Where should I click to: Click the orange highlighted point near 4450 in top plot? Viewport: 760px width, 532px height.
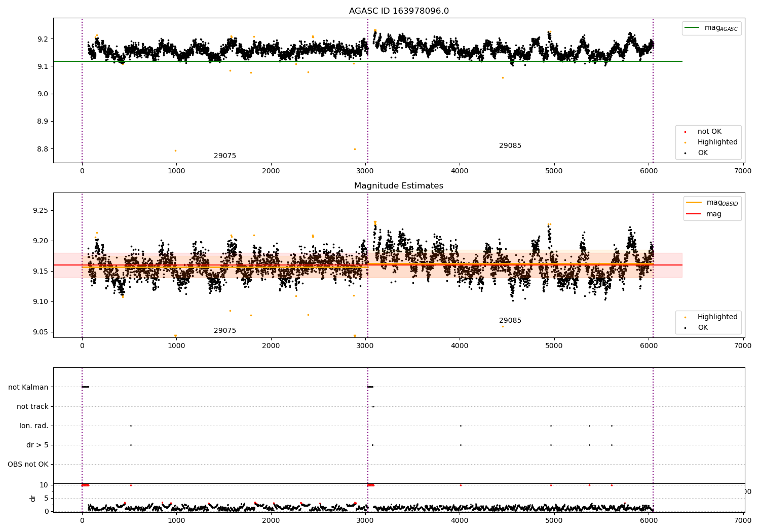pyautogui.click(x=503, y=78)
